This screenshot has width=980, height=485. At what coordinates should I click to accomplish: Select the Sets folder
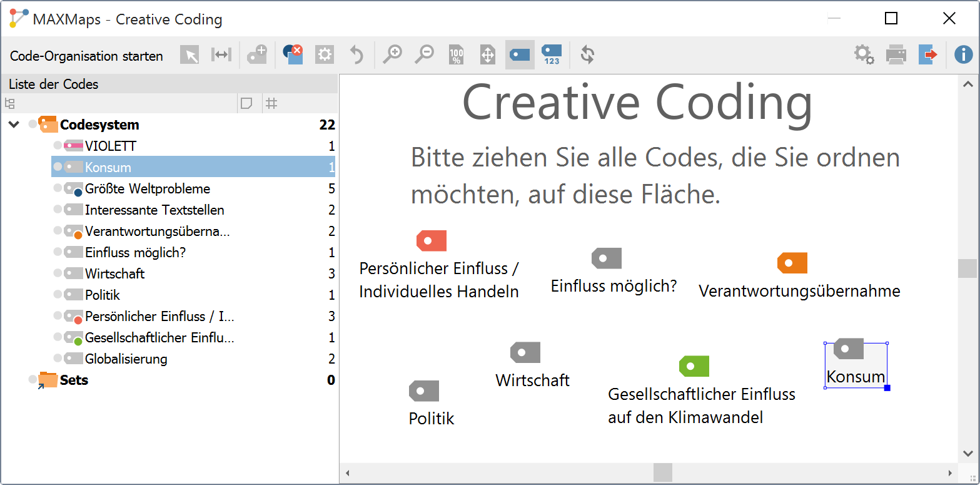pyautogui.click(x=74, y=380)
